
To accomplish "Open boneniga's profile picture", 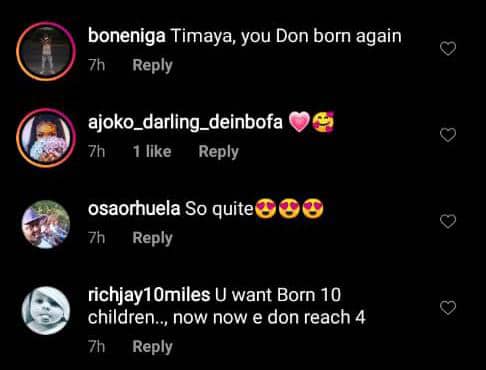I will click(x=46, y=51).
